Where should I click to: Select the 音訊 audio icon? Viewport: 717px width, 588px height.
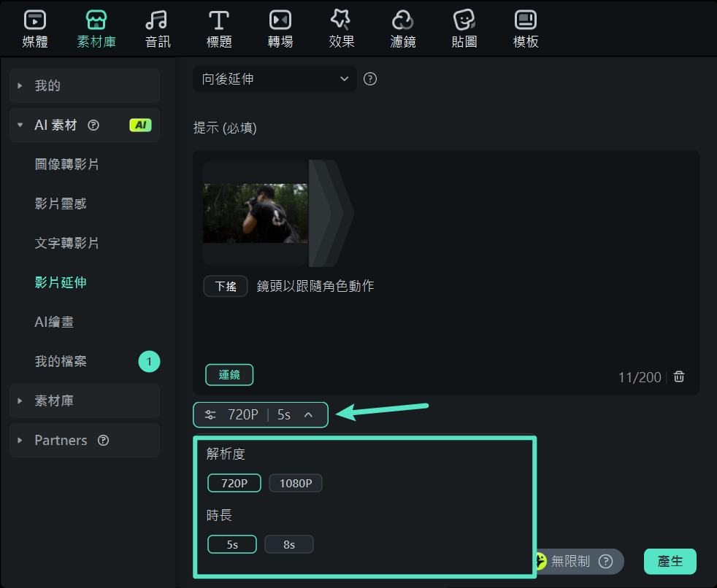pos(157,28)
